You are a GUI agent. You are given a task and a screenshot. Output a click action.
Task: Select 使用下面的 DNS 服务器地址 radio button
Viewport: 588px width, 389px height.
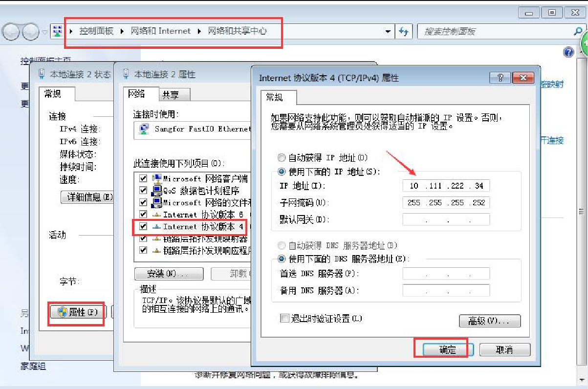(x=282, y=259)
